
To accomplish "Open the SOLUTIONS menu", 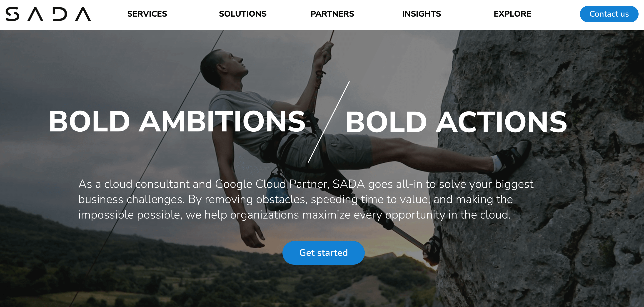I will (x=243, y=14).
